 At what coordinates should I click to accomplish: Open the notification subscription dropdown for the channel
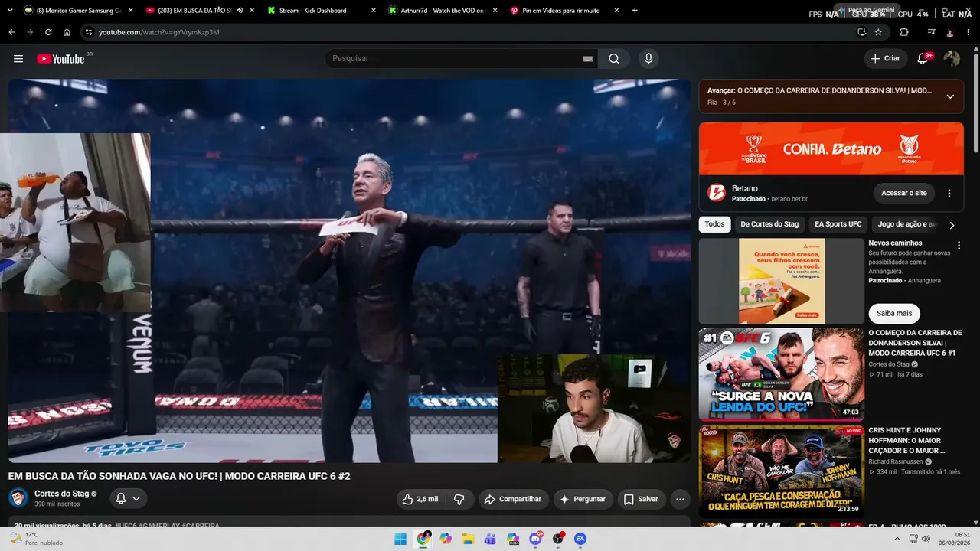pos(128,499)
